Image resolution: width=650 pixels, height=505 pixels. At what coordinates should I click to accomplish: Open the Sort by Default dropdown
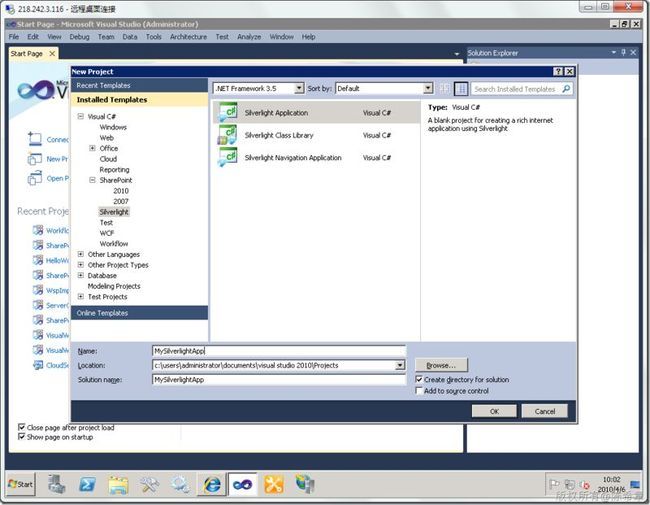428,88
